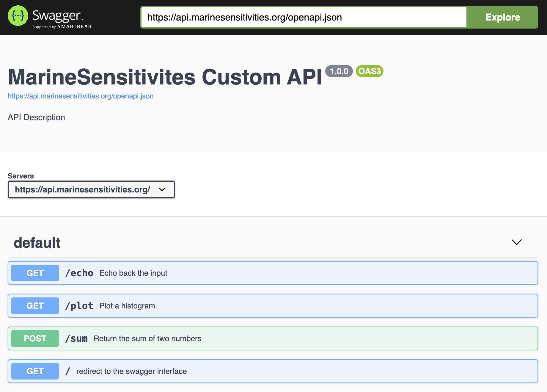Screen dimensions: 547x392
Task: Click the OAS3 badge next to the title
Action: click(369, 71)
